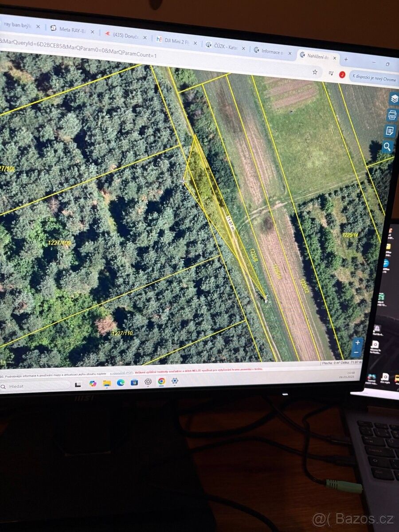Open the v nápovědě (PDF) help link
399x532 pixels.
[121, 373]
